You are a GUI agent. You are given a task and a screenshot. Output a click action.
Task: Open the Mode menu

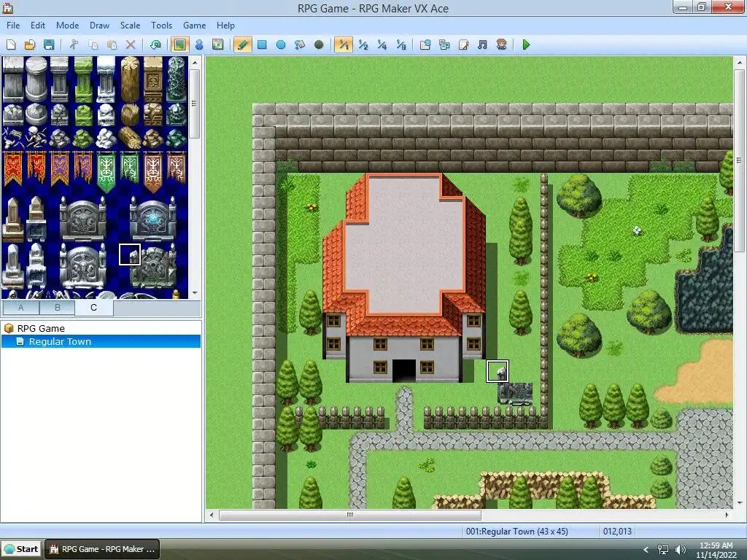67,26
